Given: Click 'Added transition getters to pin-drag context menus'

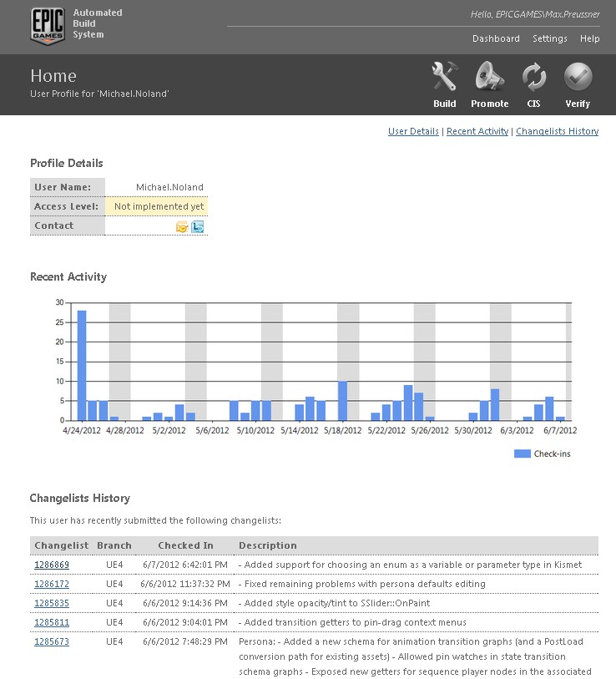Looking at the screenshot, I should pos(352,622).
